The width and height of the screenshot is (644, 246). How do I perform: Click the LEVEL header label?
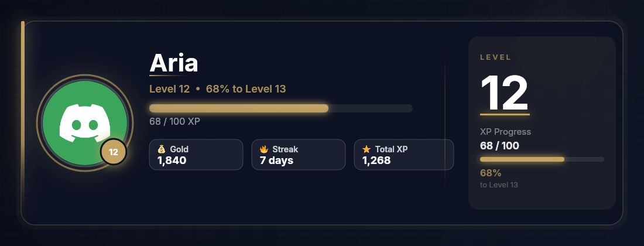click(496, 57)
